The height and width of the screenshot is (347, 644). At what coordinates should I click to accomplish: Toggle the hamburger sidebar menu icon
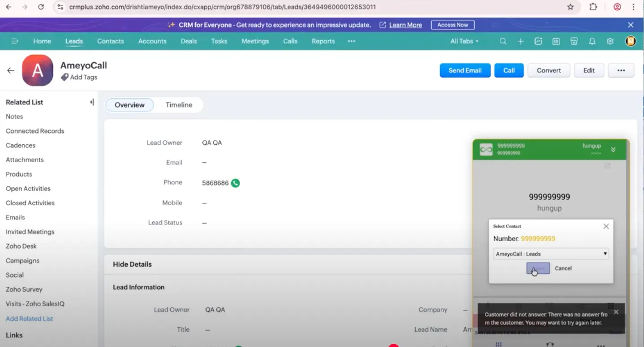tap(15, 41)
